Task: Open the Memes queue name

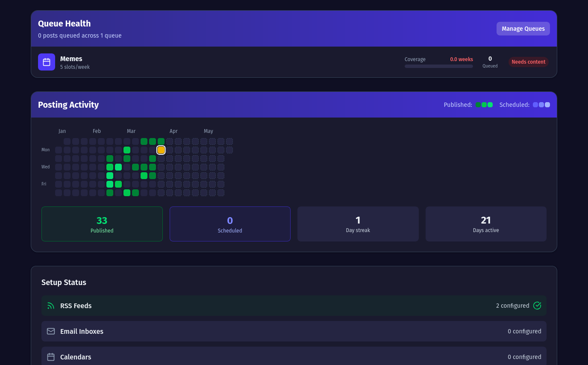Action: (x=71, y=59)
